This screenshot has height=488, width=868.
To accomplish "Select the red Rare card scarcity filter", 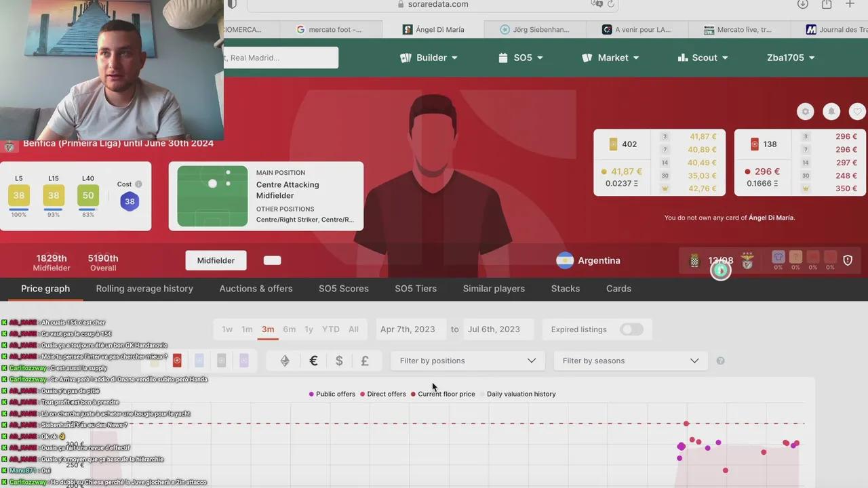I will point(177,361).
